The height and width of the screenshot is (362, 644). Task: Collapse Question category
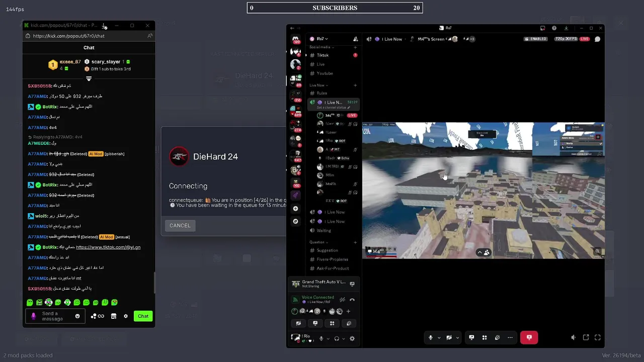[318, 242]
